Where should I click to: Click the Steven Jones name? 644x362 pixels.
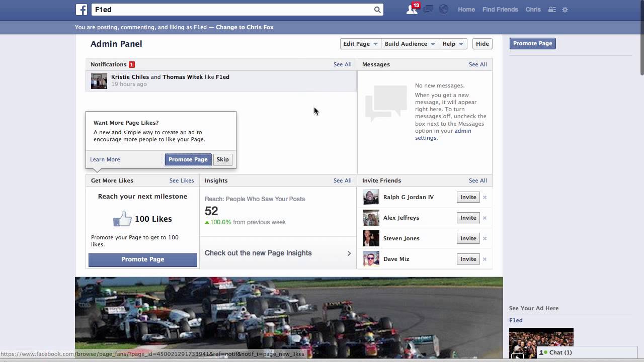click(x=401, y=238)
